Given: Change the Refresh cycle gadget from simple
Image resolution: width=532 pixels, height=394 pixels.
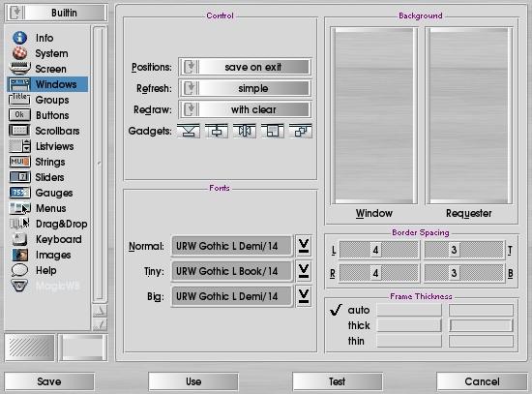Looking at the screenshot, I should click(x=245, y=88).
